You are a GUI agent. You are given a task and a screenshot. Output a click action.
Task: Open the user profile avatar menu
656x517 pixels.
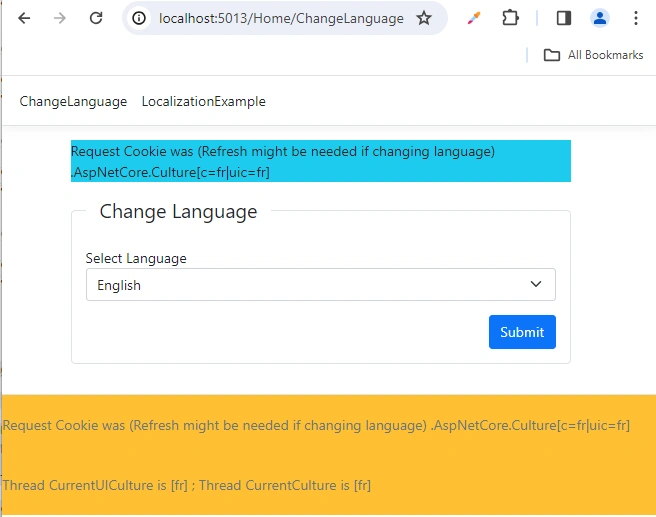coord(600,18)
